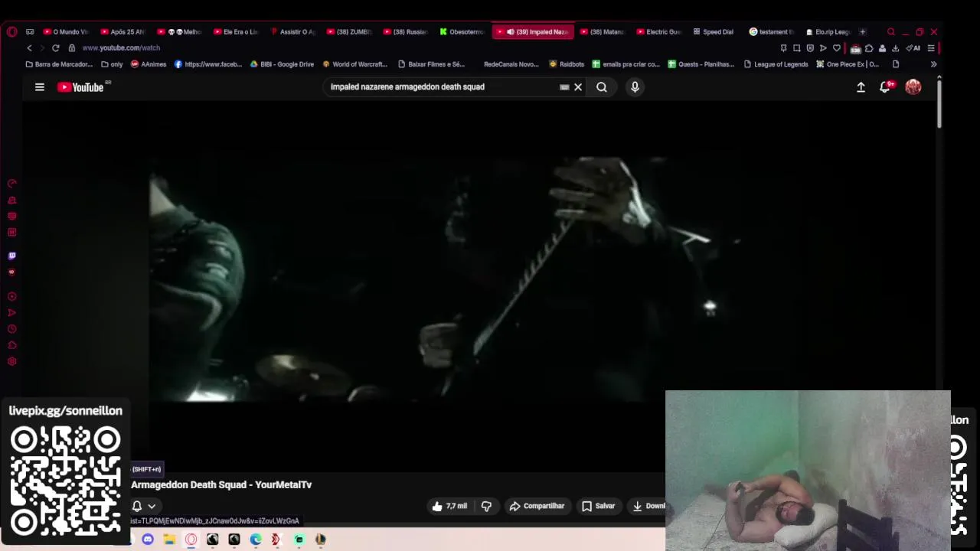The image size is (980, 551).
Task: Open the YouTube account avatar menu
Action: coord(913,87)
